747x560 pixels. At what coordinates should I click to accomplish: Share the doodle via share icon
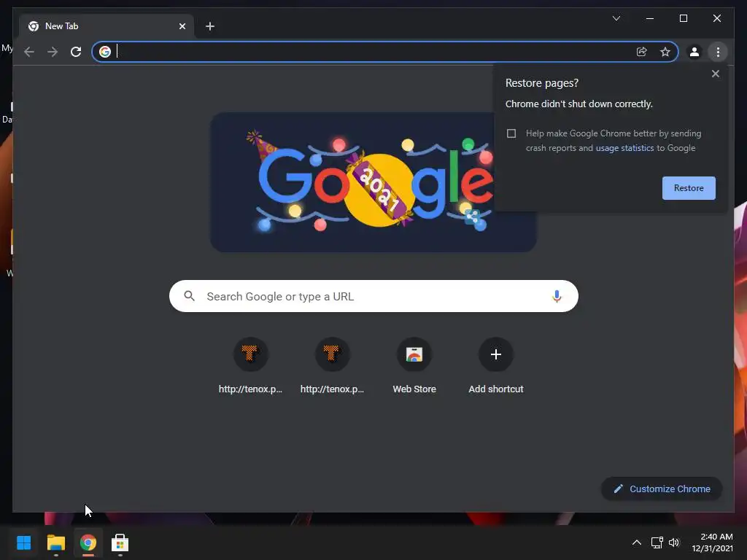point(472,217)
